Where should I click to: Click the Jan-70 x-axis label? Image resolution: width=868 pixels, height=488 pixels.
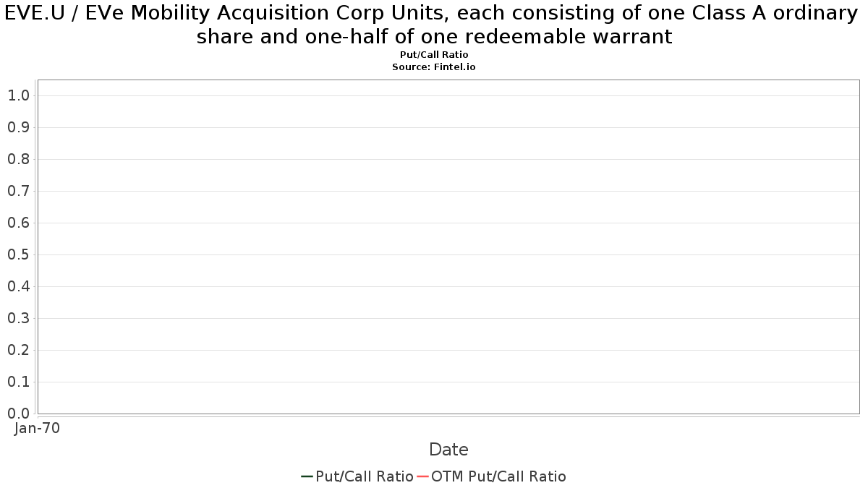(x=37, y=428)
